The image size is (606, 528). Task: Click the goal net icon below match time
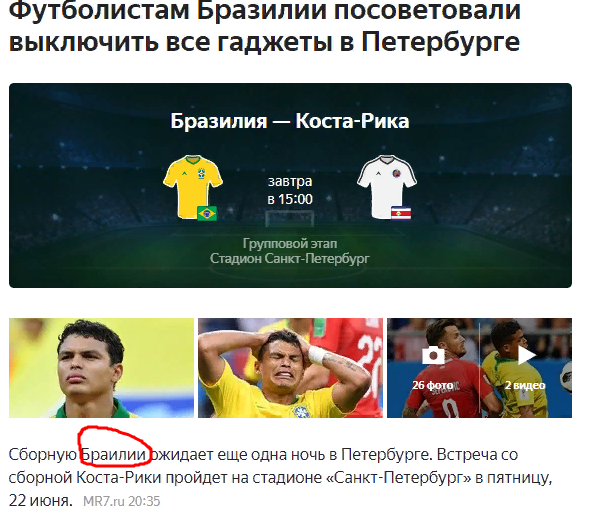pyautogui.click(x=289, y=219)
